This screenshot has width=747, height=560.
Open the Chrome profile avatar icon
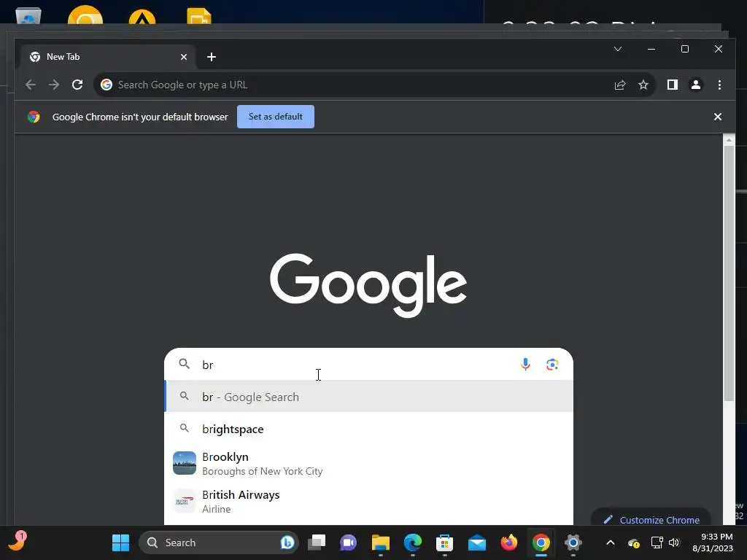695,85
